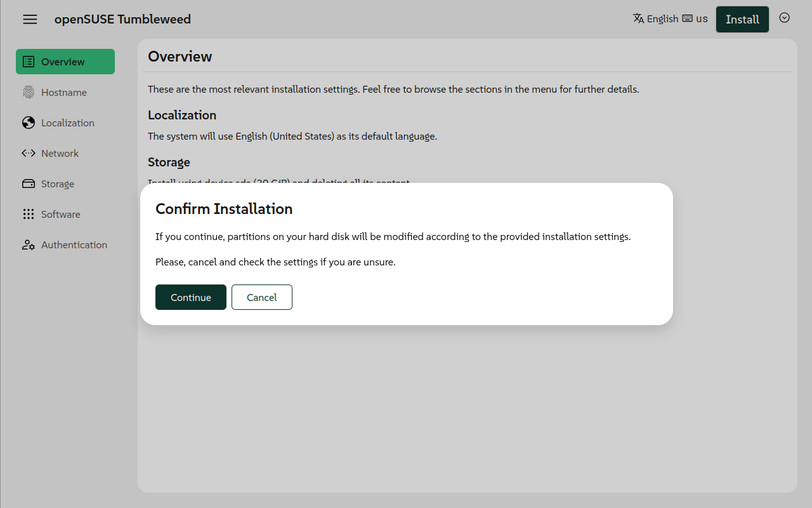
Task: Open the Software section
Action: (x=65, y=214)
